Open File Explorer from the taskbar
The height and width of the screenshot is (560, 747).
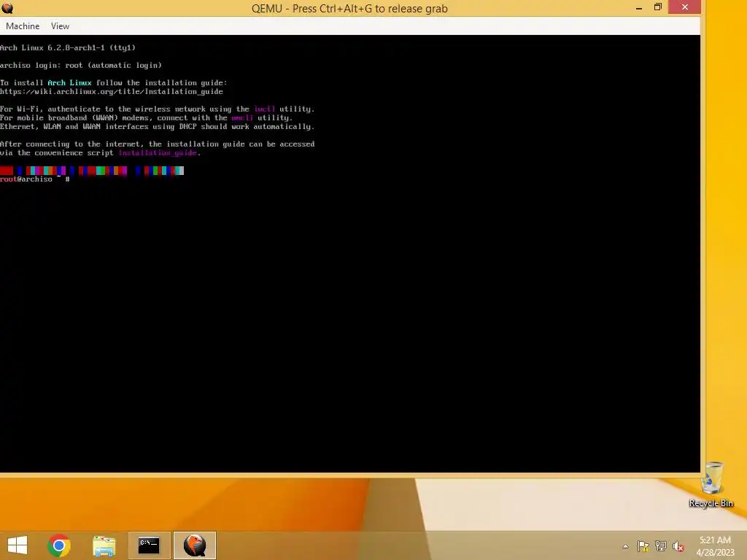[x=104, y=545]
